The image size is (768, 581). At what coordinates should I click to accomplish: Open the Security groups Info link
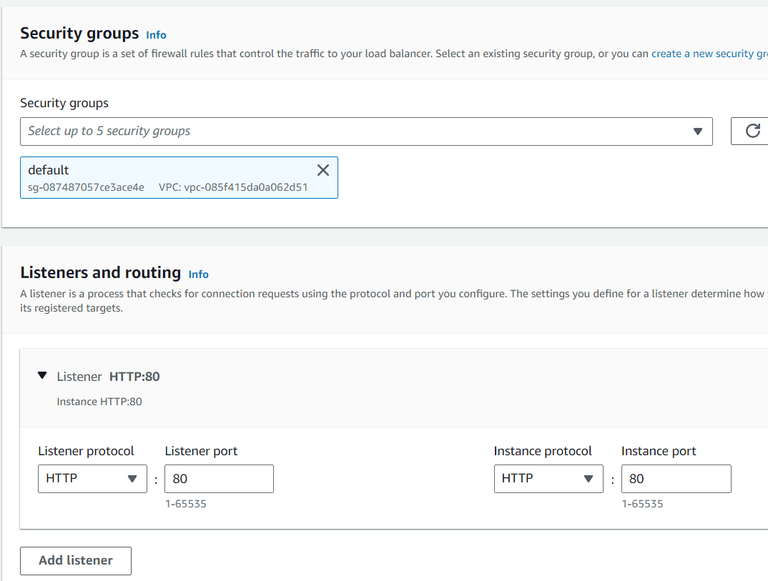coord(156,35)
